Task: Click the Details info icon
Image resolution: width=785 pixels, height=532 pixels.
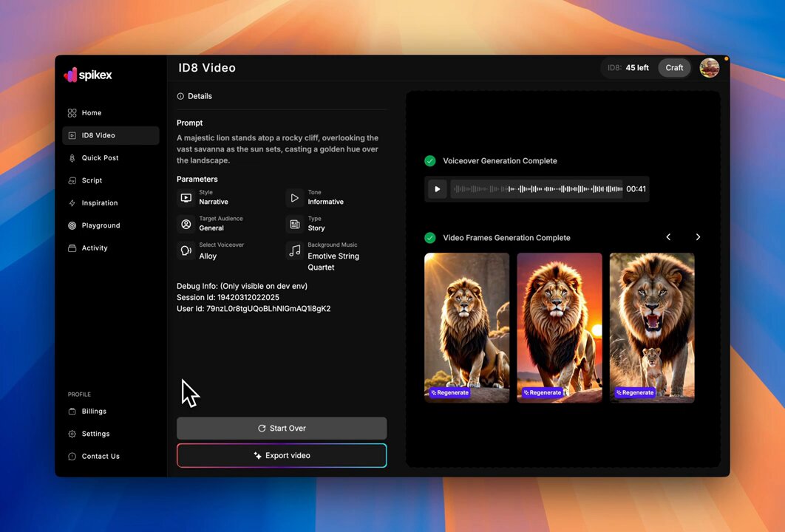Action: click(x=180, y=96)
